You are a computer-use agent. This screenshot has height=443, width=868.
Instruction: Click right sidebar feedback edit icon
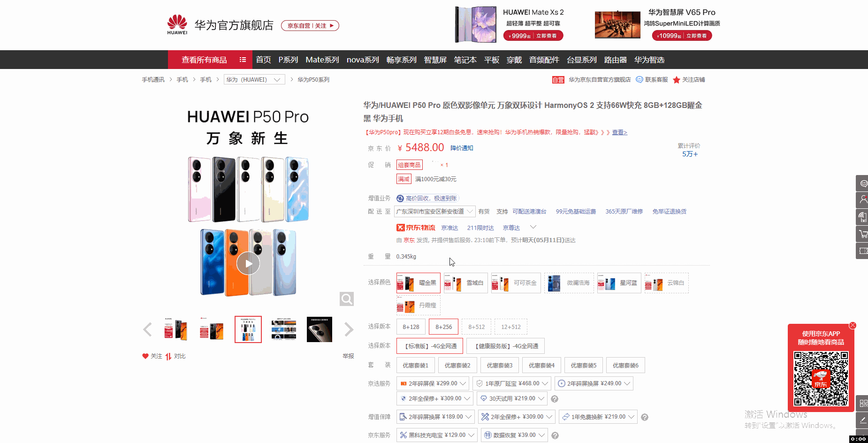[862, 420]
